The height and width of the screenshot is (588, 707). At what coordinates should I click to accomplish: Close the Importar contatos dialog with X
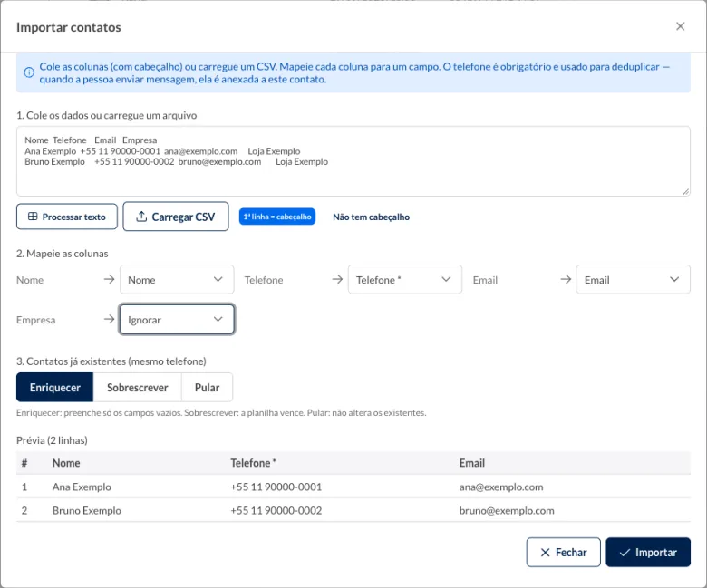(x=680, y=26)
